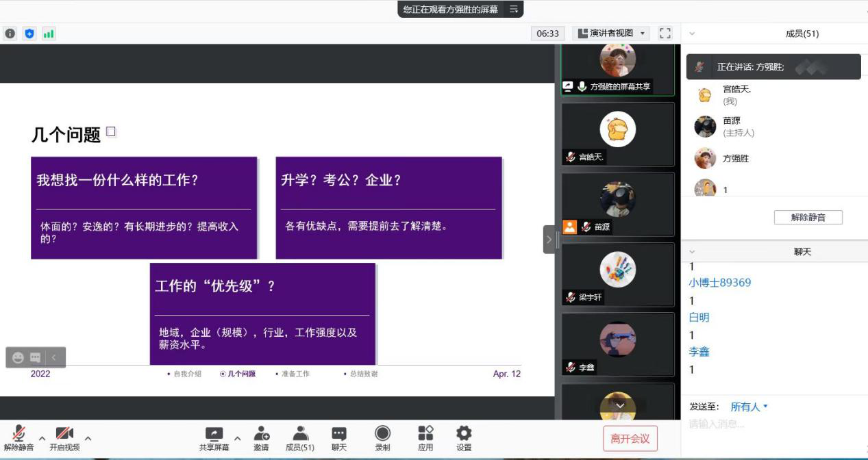Expand the 所有人 recipient dropdown
This screenshot has width=868, height=460.
[749, 407]
